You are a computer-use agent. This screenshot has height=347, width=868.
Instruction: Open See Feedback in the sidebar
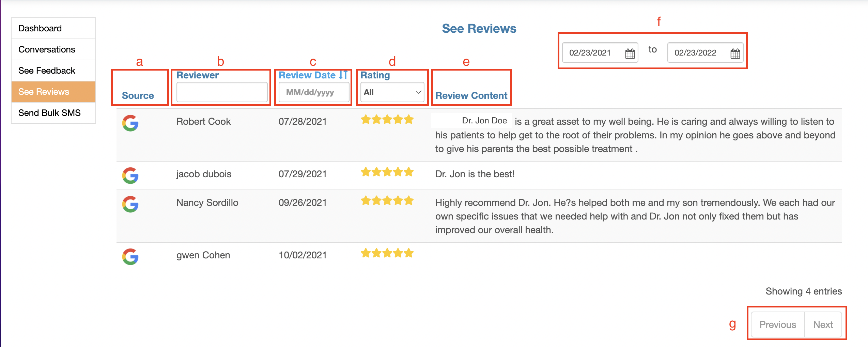53,71
